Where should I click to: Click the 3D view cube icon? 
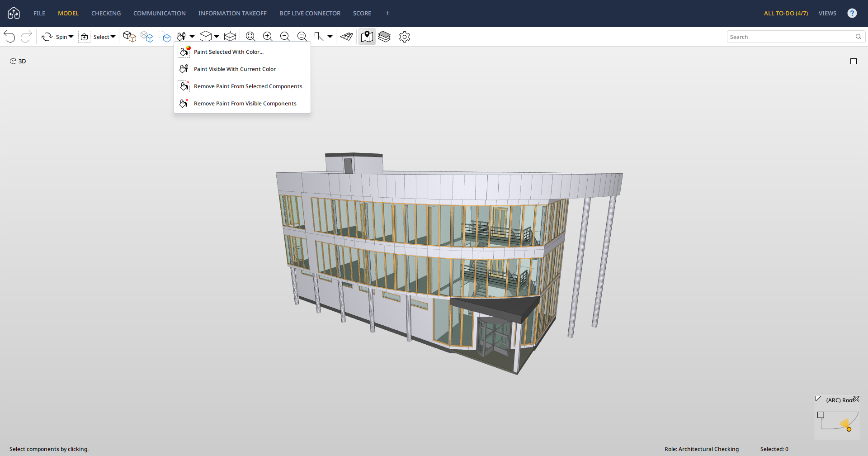pyautogui.click(x=206, y=37)
